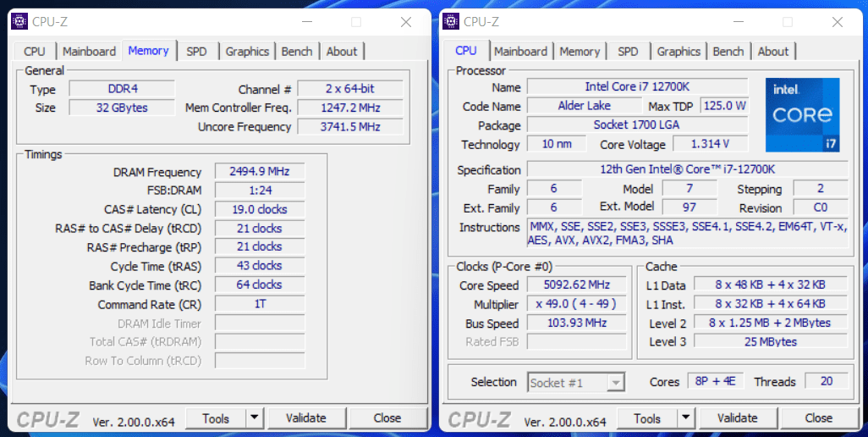Click Command Rate 1T value

260,304
